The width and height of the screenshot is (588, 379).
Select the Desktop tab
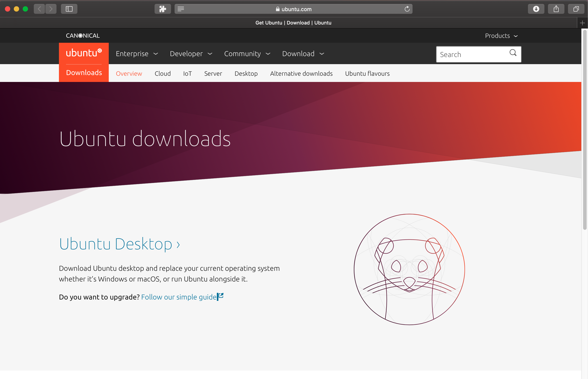coord(246,73)
